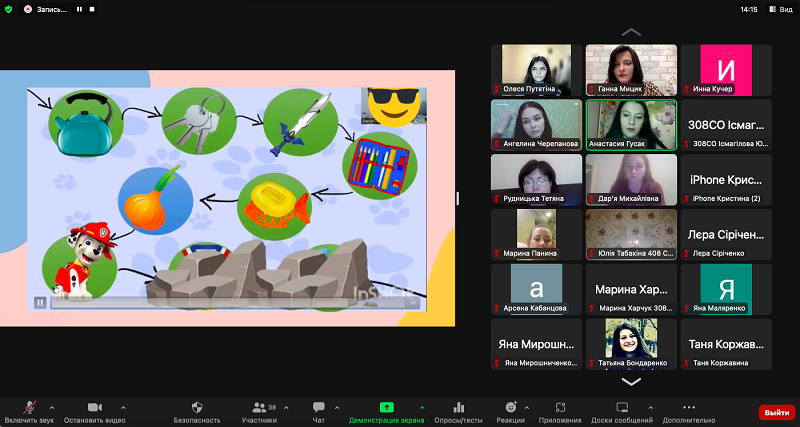Pause the shared video playback
Viewport: 800px width, 427px height.
click(40, 303)
